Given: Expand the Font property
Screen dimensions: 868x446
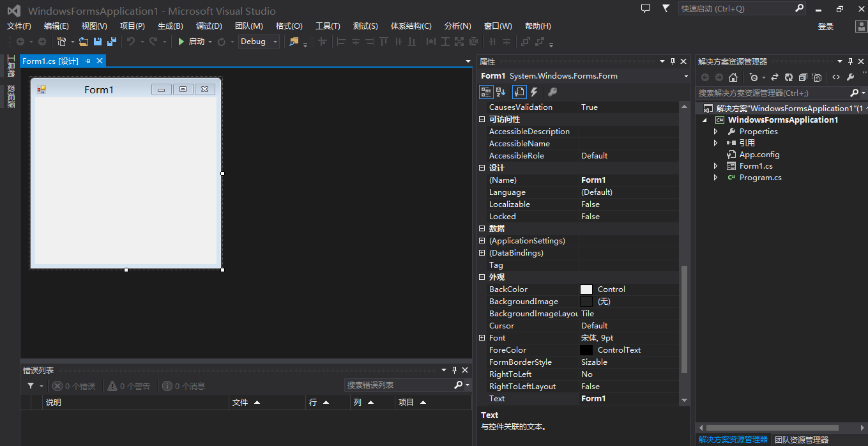Looking at the screenshot, I should (482, 338).
